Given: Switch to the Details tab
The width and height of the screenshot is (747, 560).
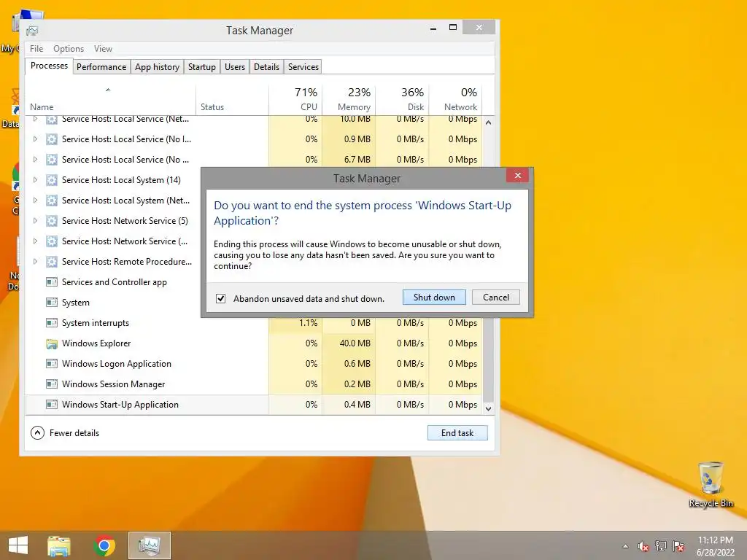Looking at the screenshot, I should (x=266, y=67).
